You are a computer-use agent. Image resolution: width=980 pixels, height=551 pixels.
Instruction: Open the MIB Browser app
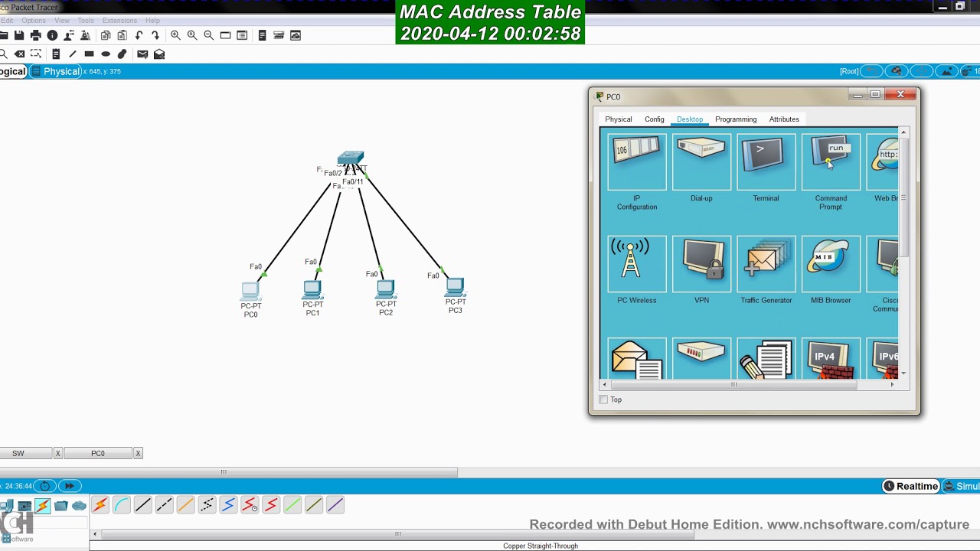tap(831, 265)
